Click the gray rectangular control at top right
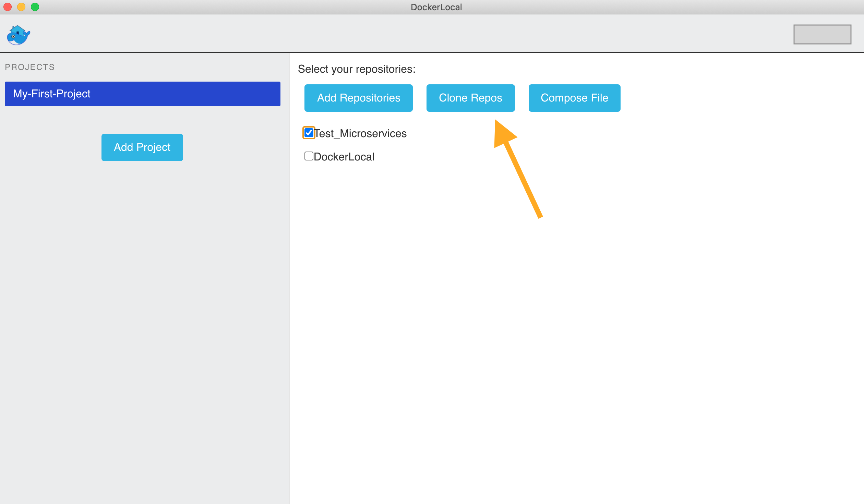This screenshot has height=504, width=864. coord(822,34)
